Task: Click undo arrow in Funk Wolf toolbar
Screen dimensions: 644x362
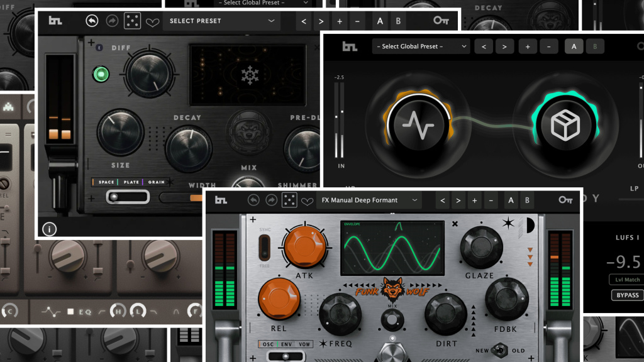Action: tap(253, 200)
